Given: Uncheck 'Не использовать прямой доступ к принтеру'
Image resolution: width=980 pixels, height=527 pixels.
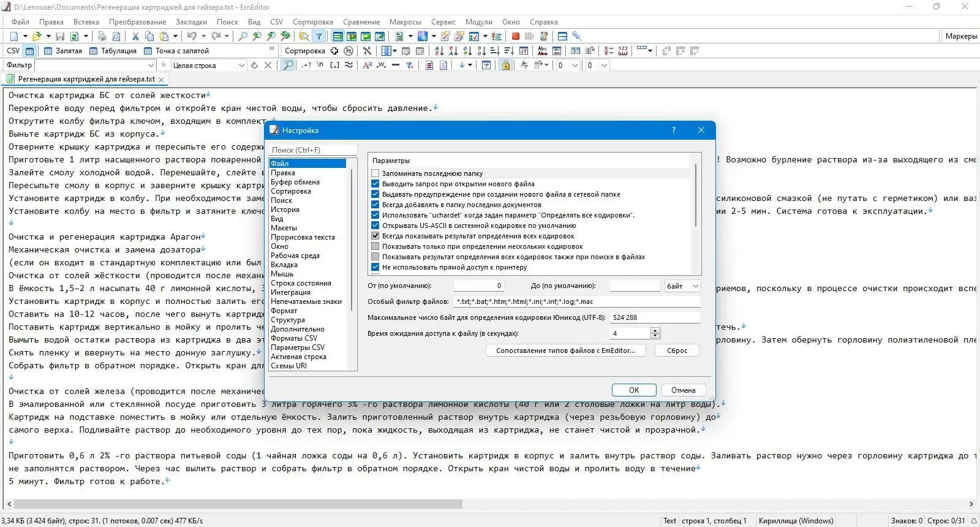Looking at the screenshot, I should pos(375,267).
